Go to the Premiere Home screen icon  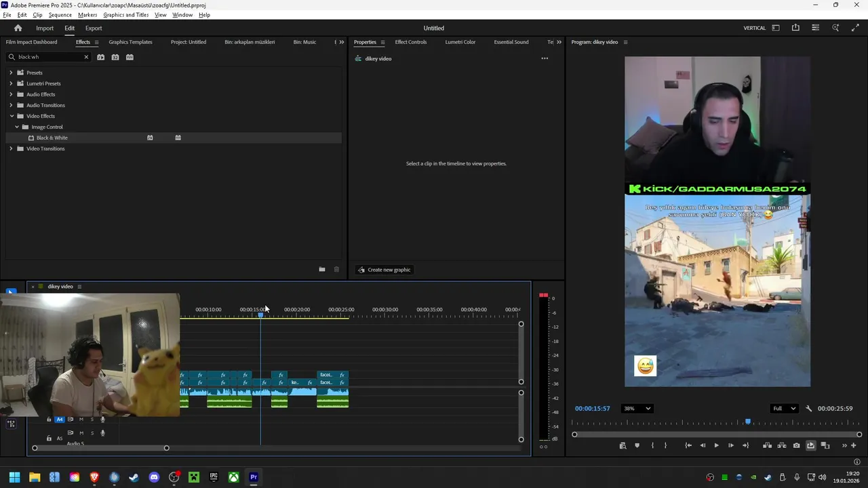(18, 28)
